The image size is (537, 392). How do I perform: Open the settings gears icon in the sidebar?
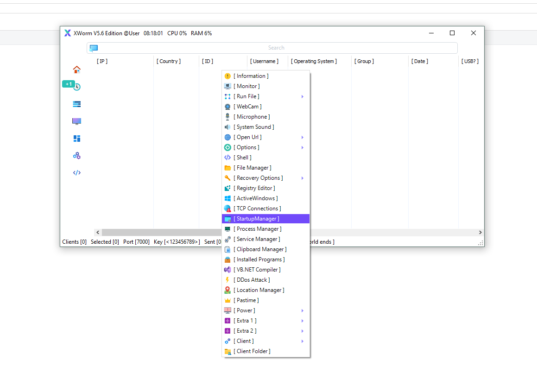click(x=76, y=155)
